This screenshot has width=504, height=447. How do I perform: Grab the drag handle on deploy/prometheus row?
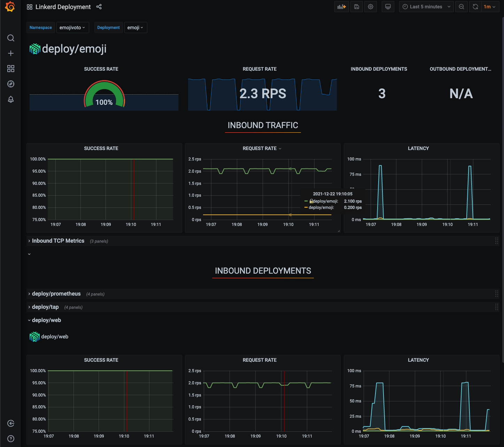[497, 294]
